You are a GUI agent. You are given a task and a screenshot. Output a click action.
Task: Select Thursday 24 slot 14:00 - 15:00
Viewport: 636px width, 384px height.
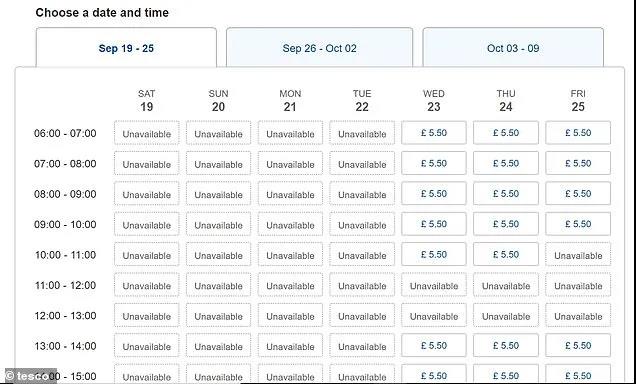(x=506, y=374)
